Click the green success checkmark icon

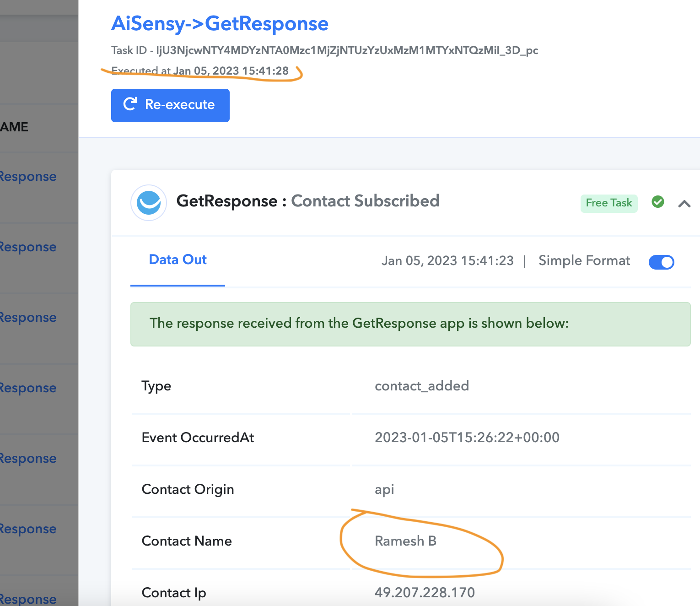pyautogui.click(x=658, y=202)
